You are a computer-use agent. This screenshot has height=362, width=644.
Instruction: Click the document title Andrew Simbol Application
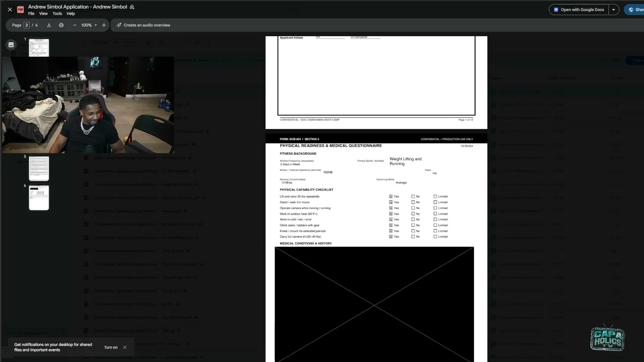click(77, 7)
